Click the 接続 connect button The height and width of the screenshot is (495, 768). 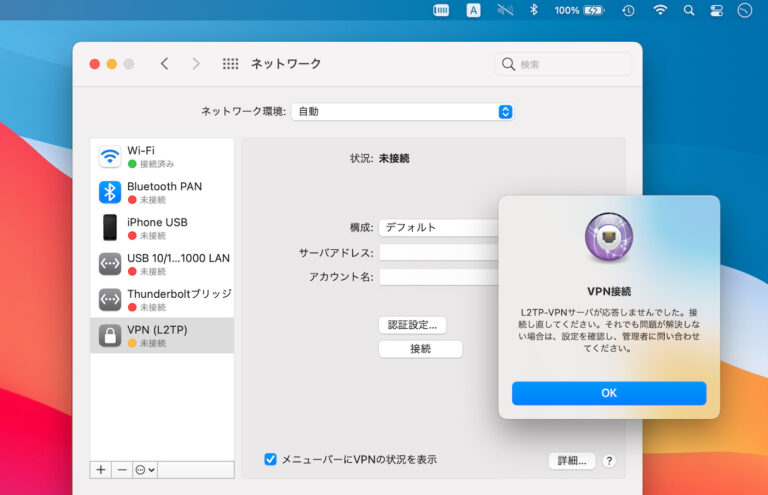(420, 349)
